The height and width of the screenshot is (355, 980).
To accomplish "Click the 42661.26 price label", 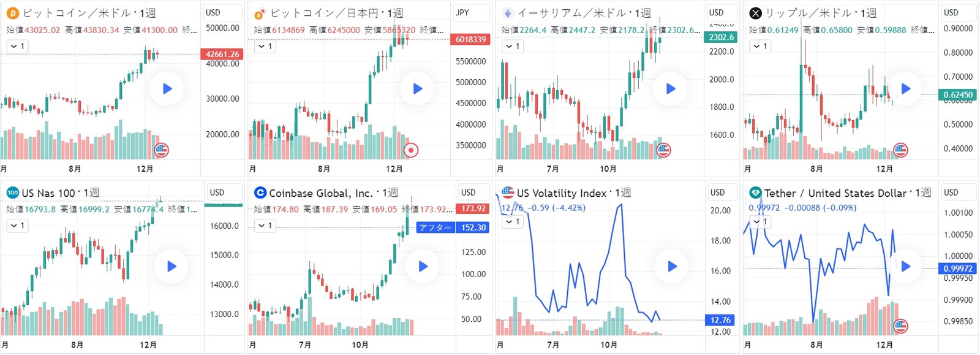I will click(x=222, y=54).
